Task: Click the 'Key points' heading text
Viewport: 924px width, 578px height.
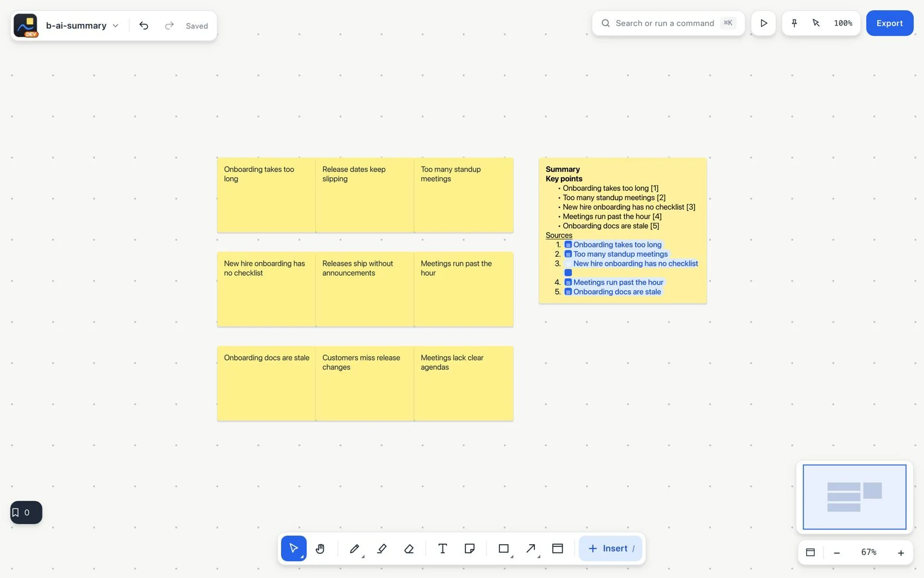Action: click(x=564, y=178)
